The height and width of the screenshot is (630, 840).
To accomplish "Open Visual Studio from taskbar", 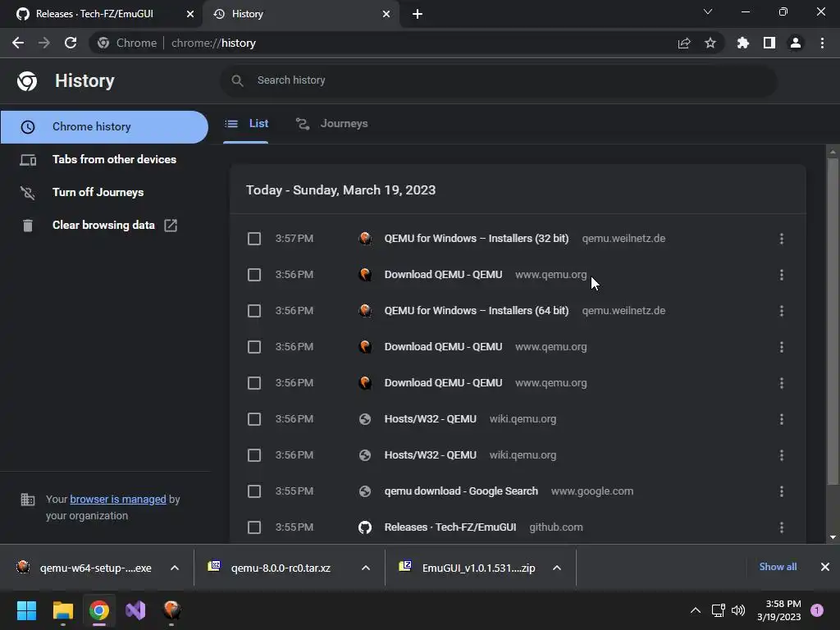I will (x=135, y=610).
